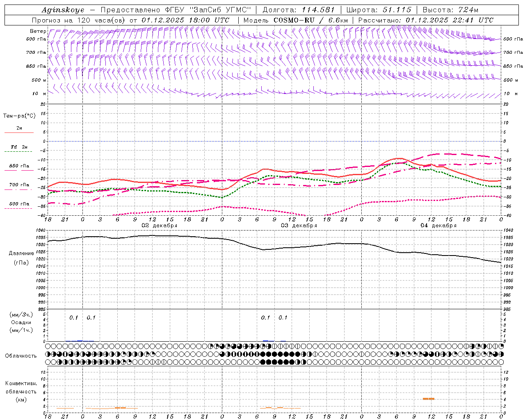Click the left 10 м wind level label
This screenshot has height=420, width=525.
click(x=39, y=94)
